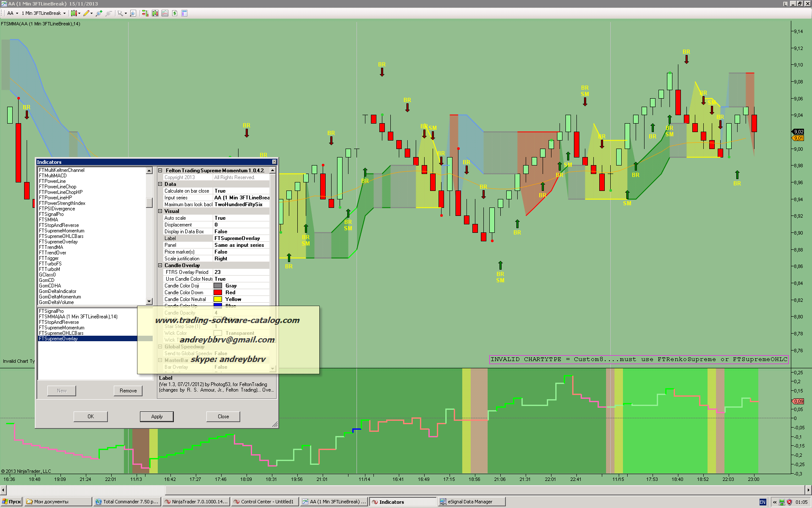Select FTTrendMA in the indicators list
This screenshot has width=812, height=508.
point(51,247)
